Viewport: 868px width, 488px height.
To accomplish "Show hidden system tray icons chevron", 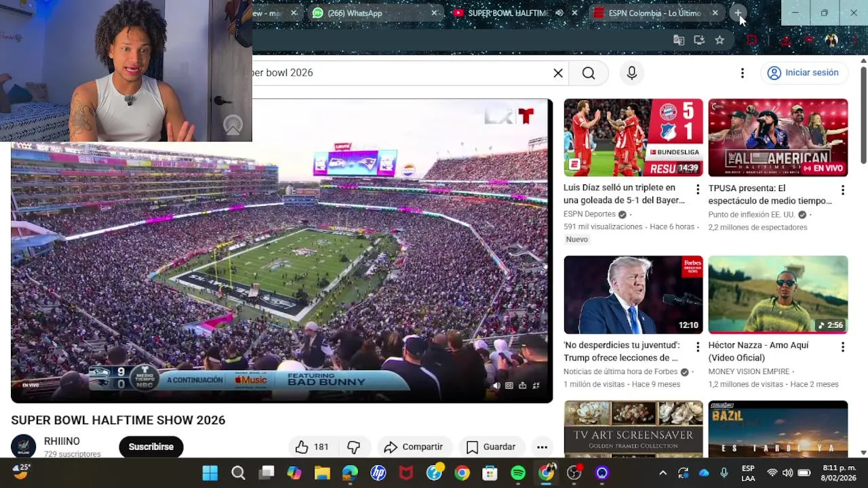I will tap(663, 473).
